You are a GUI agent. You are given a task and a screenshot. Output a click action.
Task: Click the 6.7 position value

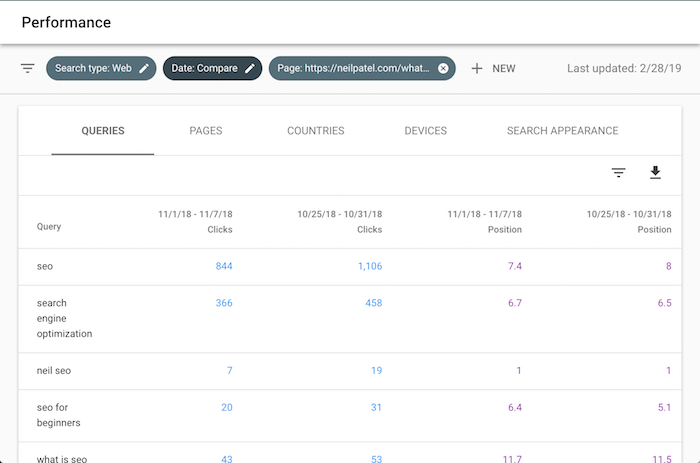click(515, 303)
